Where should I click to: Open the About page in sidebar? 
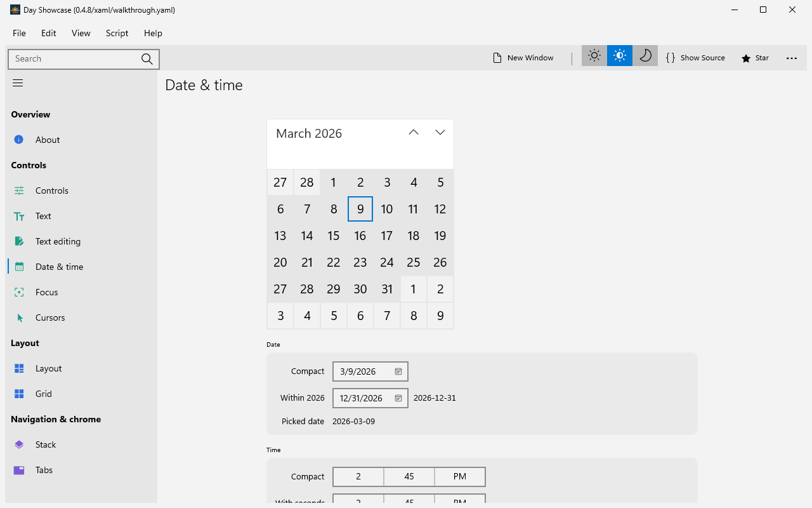pos(81,140)
